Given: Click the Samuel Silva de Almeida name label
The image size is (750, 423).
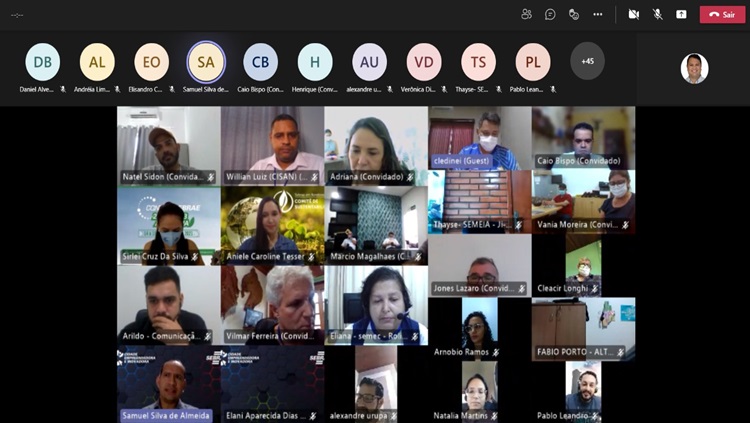Looking at the screenshot, I should (166, 415).
